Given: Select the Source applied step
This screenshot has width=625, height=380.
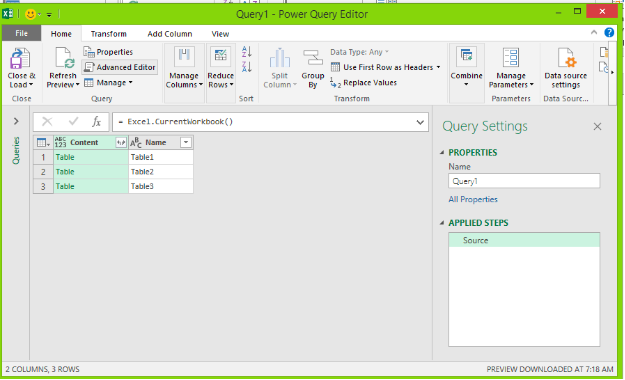Looking at the screenshot, I should pyautogui.click(x=524, y=240).
